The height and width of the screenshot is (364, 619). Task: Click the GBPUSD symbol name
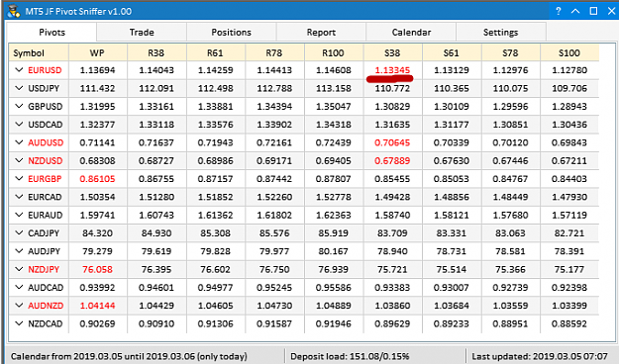click(45, 107)
